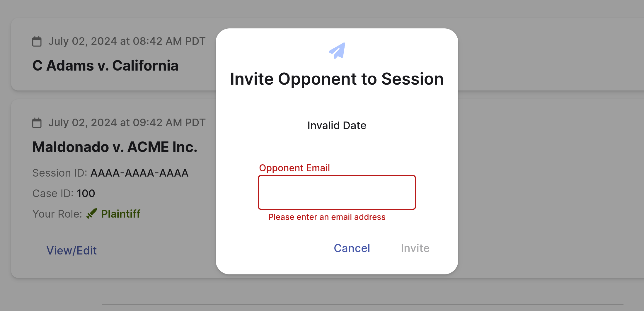Screen dimensions: 644x311
Task: Click the Invite Opponent to Session heading
Action: coord(337,79)
